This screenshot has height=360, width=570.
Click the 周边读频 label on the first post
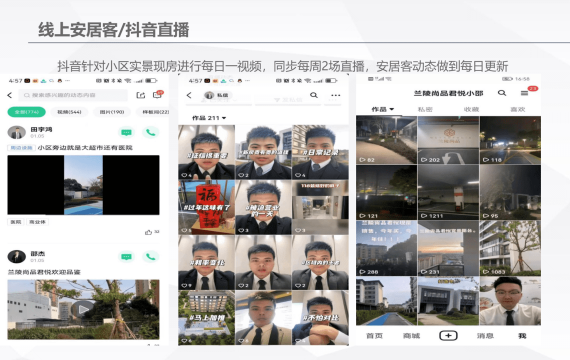(x=21, y=148)
